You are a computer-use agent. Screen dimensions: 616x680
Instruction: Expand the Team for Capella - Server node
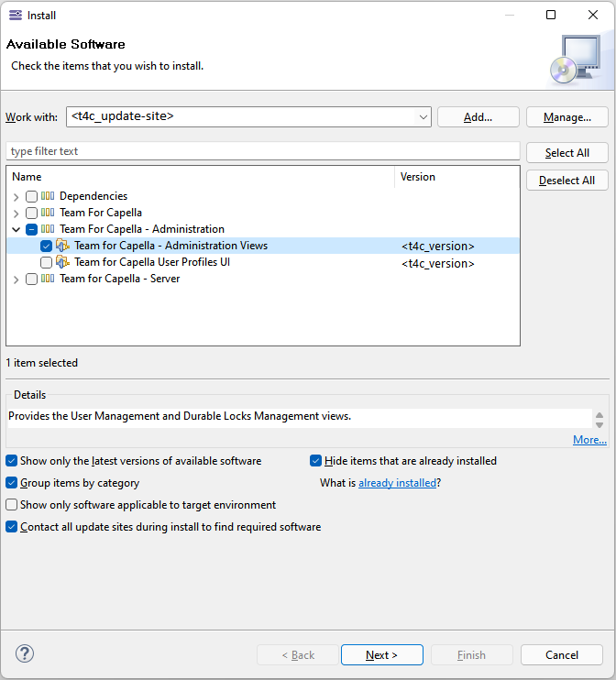tap(16, 280)
